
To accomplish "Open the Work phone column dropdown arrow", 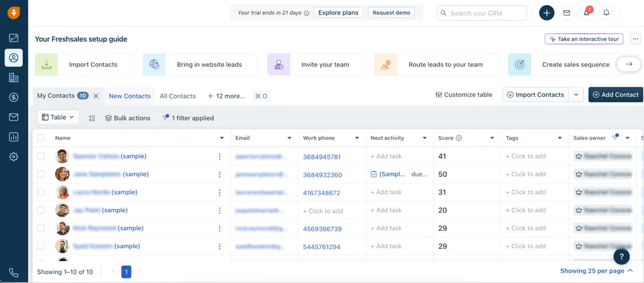I will (357, 138).
